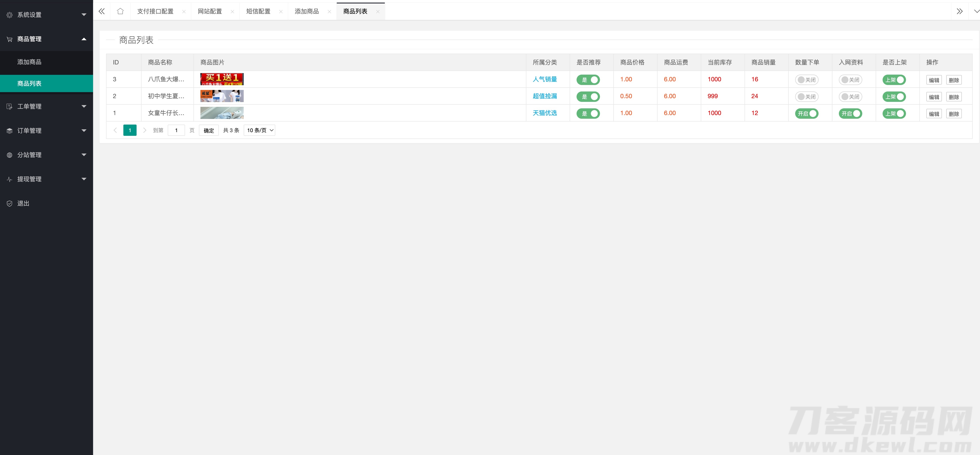Click the shopping cart icon beside 商品管理

pyautogui.click(x=10, y=39)
